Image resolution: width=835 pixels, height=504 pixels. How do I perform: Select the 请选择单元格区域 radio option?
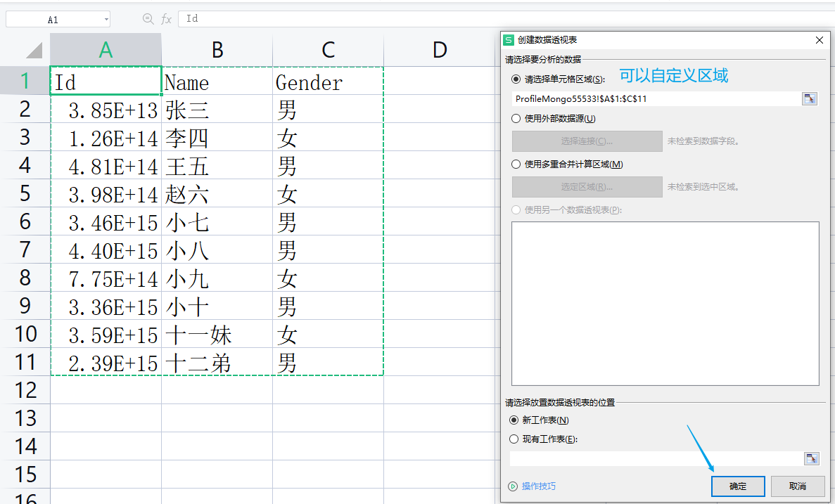tap(516, 79)
